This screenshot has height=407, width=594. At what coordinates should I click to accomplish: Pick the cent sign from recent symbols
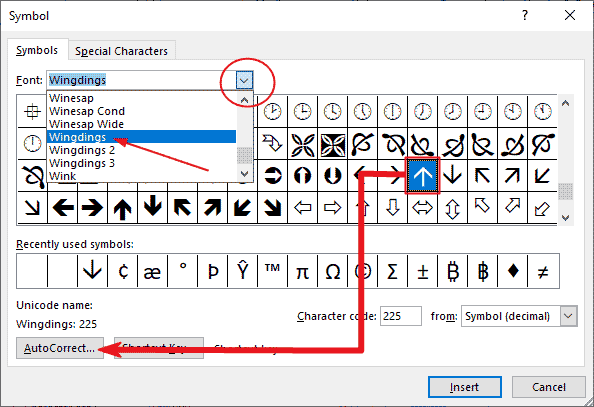tap(123, 271)
